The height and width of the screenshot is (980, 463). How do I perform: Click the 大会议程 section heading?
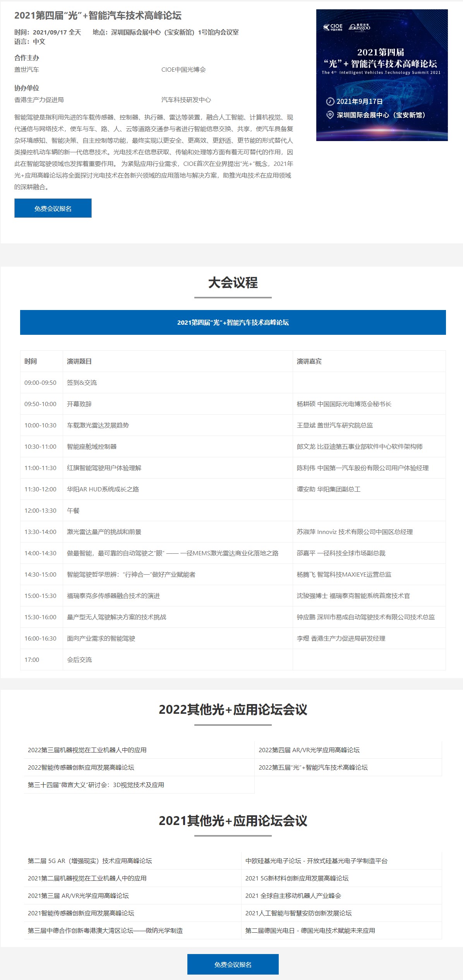(x=233, y=282)
